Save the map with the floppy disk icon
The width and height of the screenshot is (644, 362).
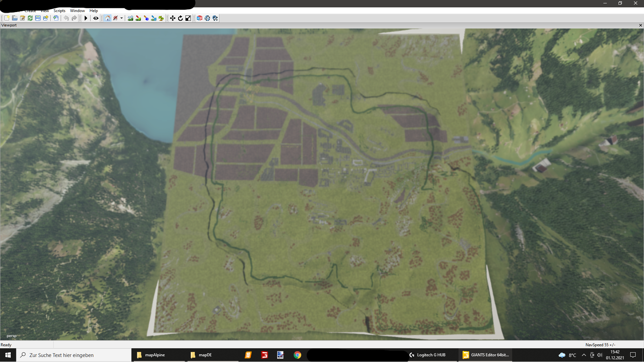click(x=38, y=18)
